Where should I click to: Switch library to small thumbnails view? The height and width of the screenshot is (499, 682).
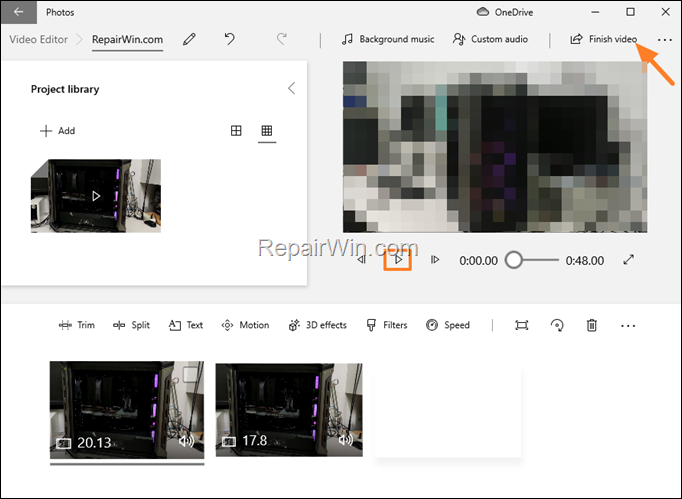tap(267, 131)
